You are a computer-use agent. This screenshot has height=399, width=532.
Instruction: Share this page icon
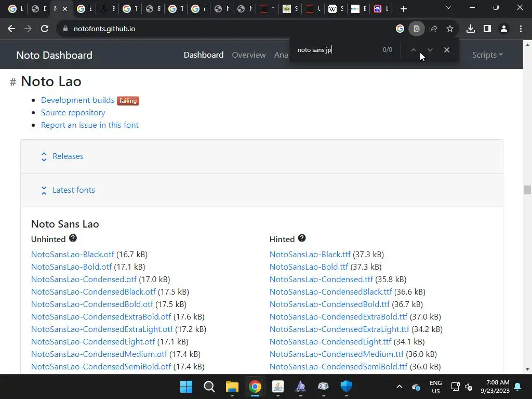433,29
